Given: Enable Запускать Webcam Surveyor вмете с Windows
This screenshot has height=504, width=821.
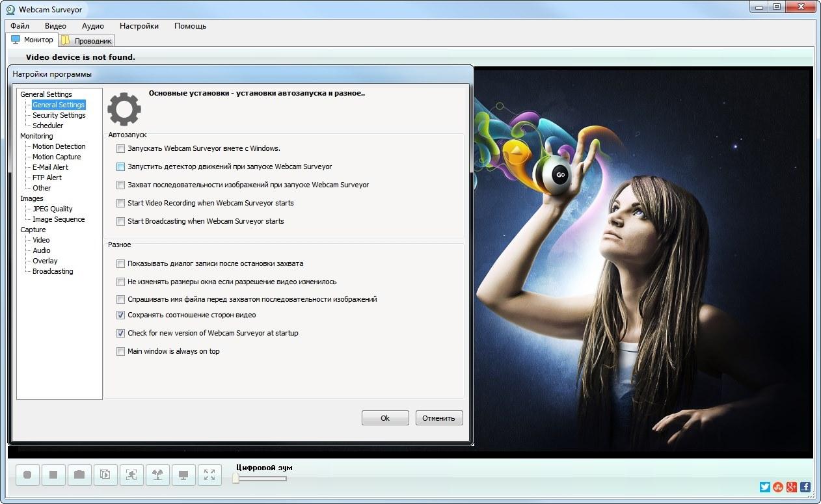Looking at the screenshot, I should pos(120,148).
